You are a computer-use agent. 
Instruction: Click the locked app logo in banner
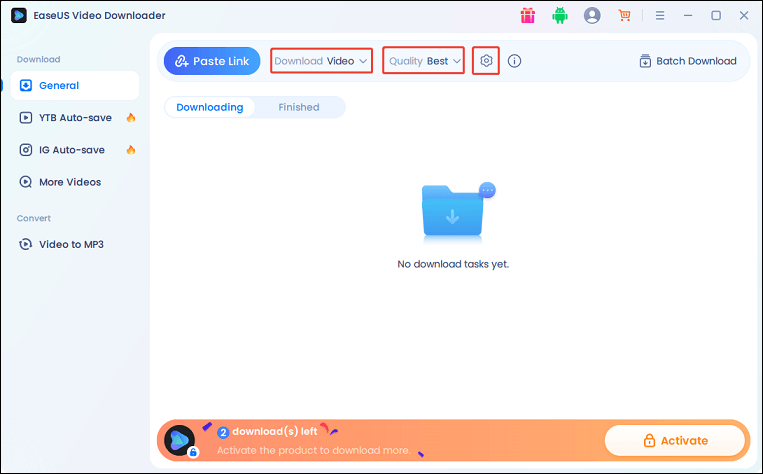click(x=181, y=440)
